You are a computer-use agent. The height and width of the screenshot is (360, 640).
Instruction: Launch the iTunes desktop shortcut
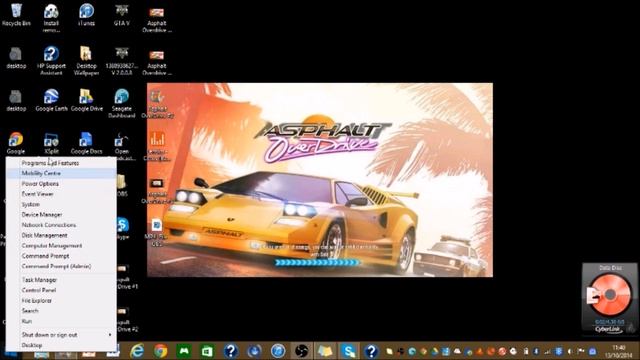pos(86,15)
